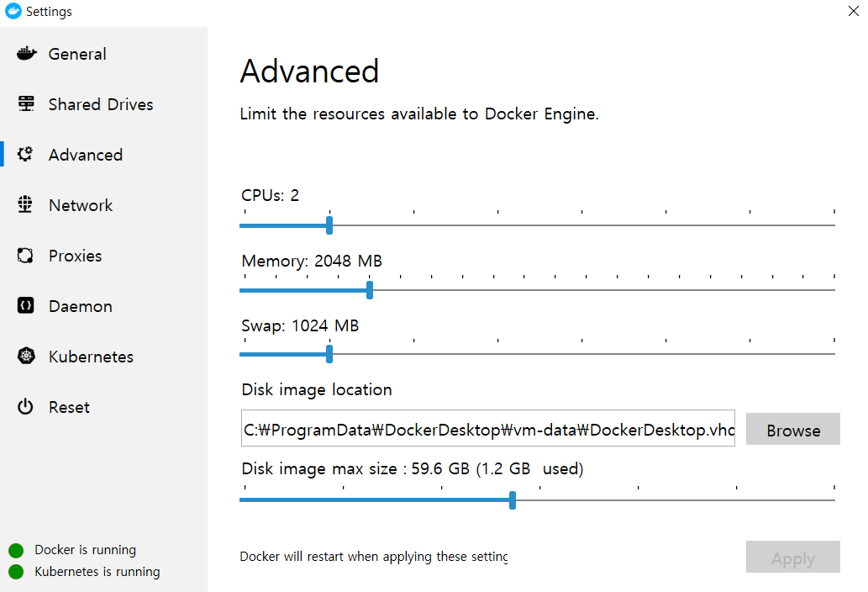Screen dimensions: 868x592
Task: Click the Shared Drives server icon
Action: coord(26,103)
